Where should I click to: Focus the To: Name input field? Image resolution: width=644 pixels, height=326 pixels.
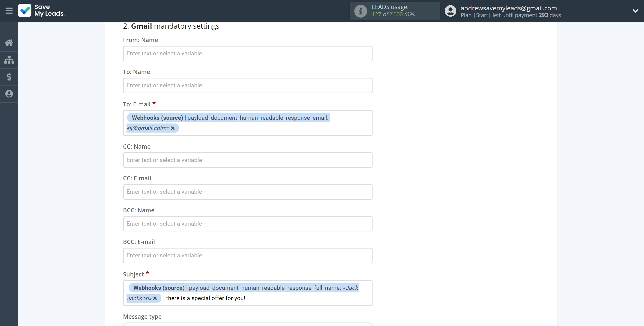tap(248, 86)
